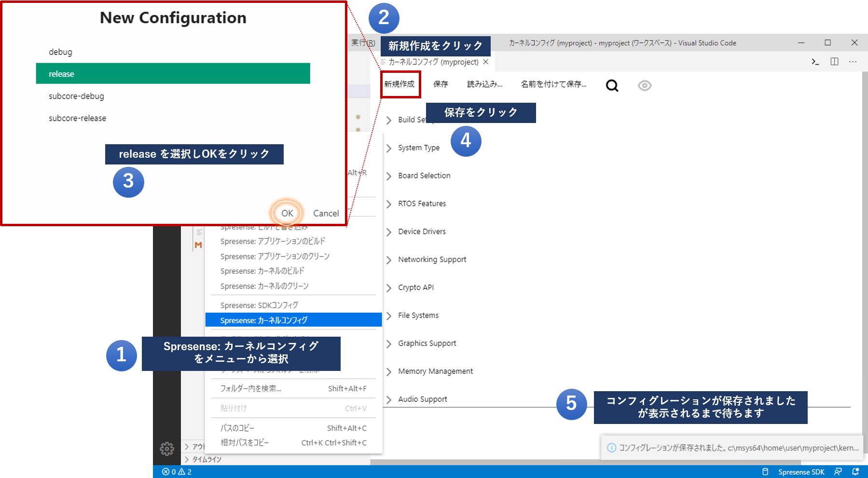Screen dimensions: 868x478
Task: Click the 保存 button in toolbar
Action: [x=440, y=84]
